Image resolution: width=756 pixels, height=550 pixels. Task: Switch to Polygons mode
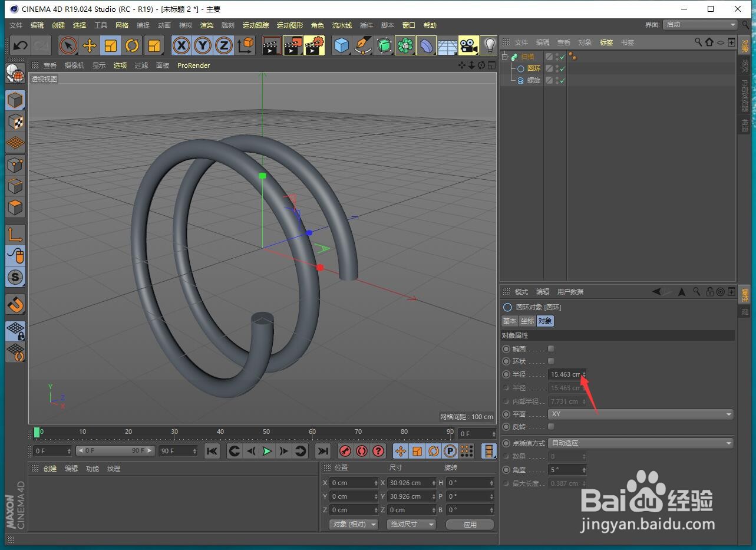tap(15, 208)
